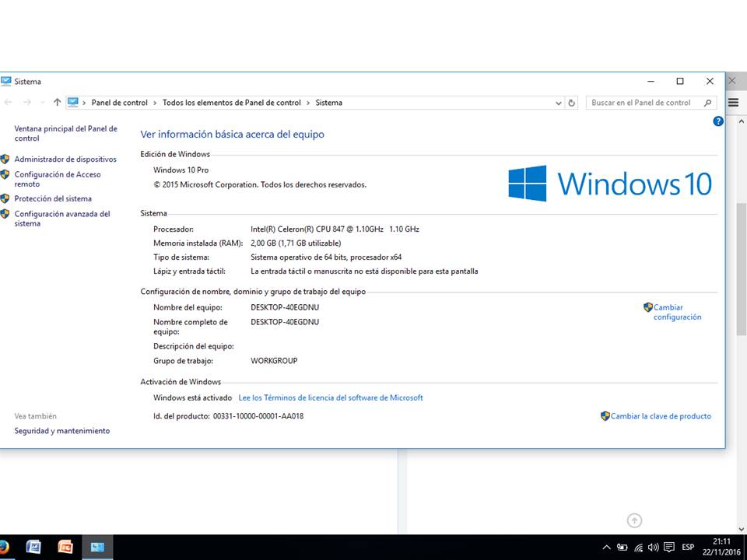Open the hamburger menu in background window

point(733,103)
